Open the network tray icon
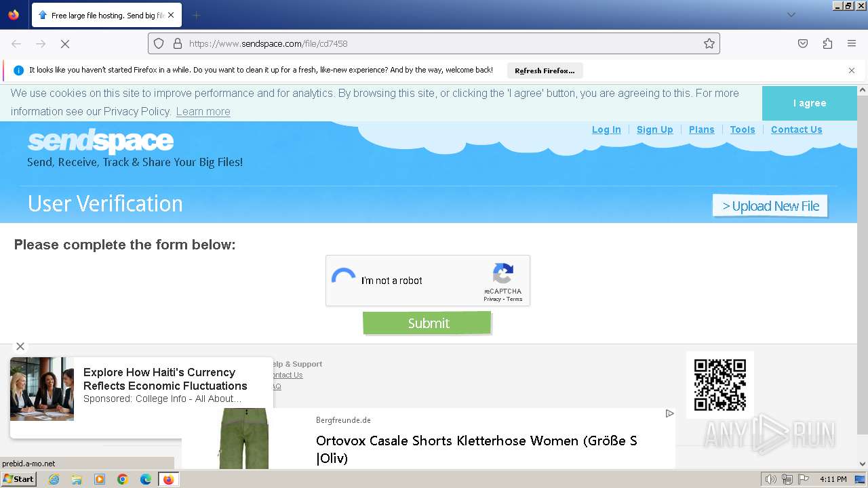The width and height of the screenshot is (868, 488). point(787,479)
